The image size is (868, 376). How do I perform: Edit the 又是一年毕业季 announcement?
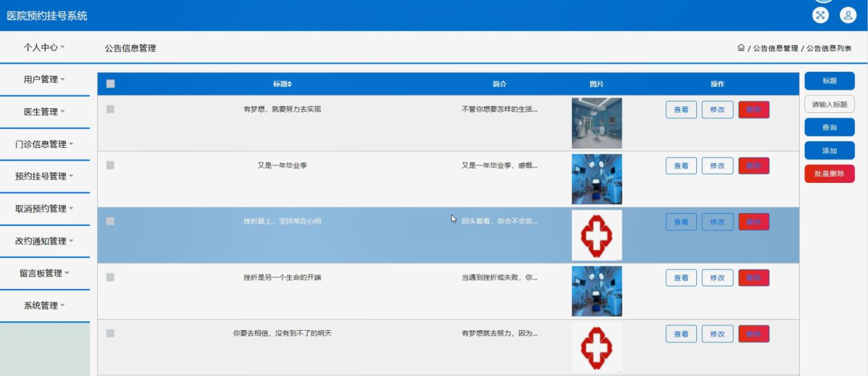[x=718, y=166]
